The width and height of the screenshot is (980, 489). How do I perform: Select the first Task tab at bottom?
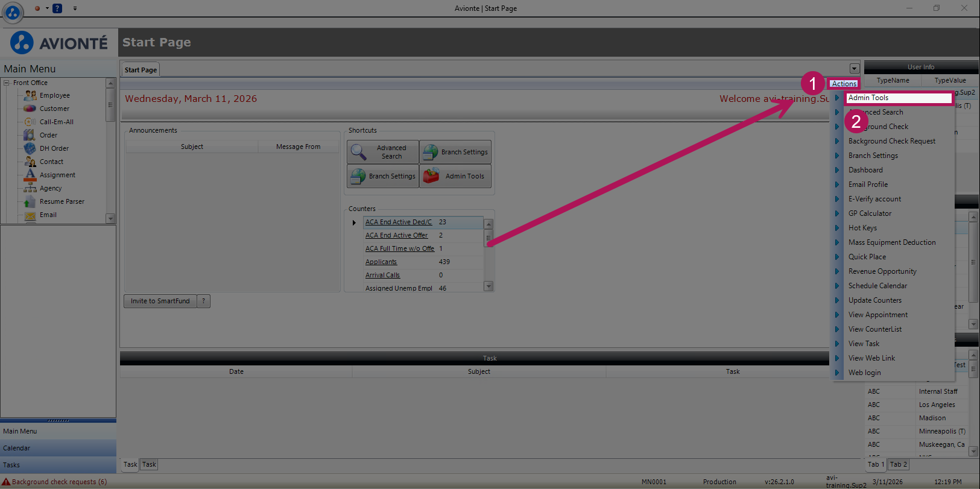click(x=130, y=464)
